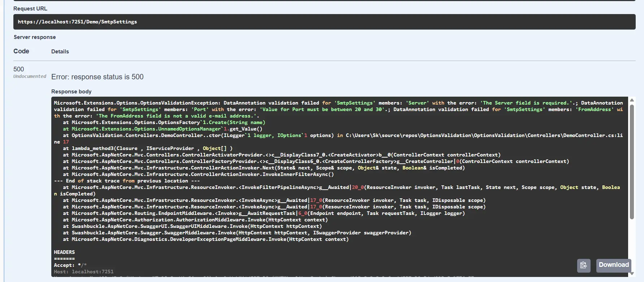Click the response body scrollbar thumb
This screenshot has width=644, height=282.
632,162
